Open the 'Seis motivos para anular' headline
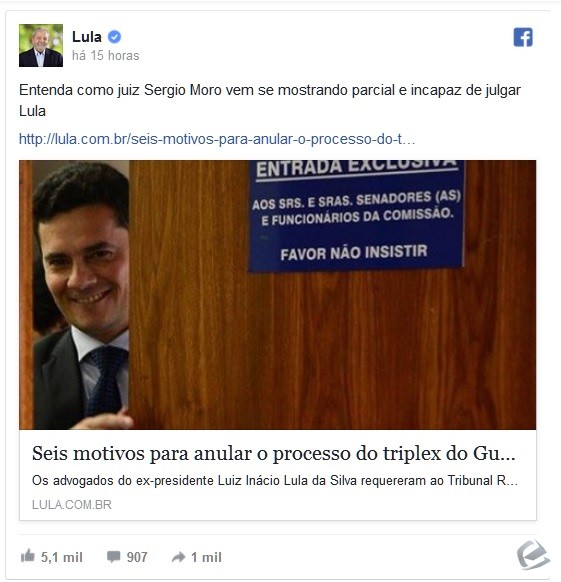The width and height of the screenshot is (561, 582). click(274, 454)
